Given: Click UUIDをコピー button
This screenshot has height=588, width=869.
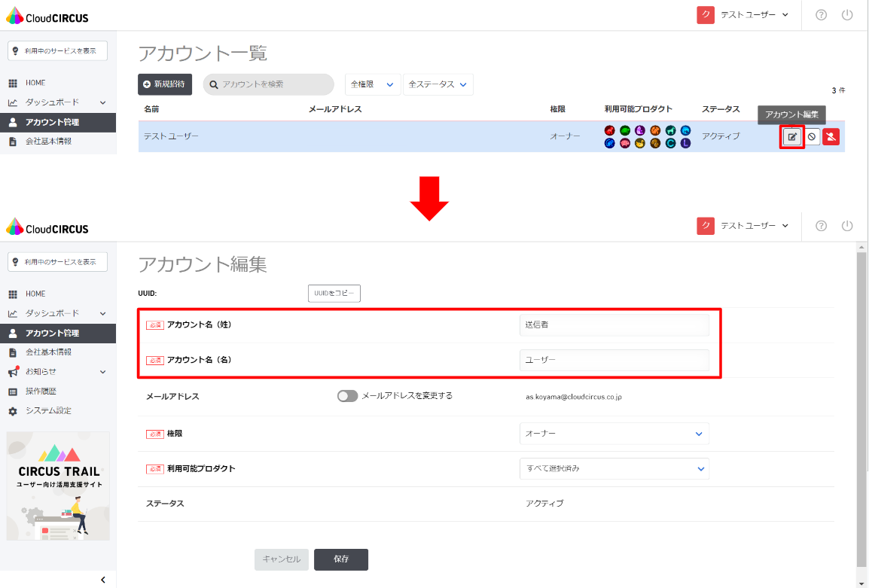Looking at the screenshot, I should tap(334, 293).
